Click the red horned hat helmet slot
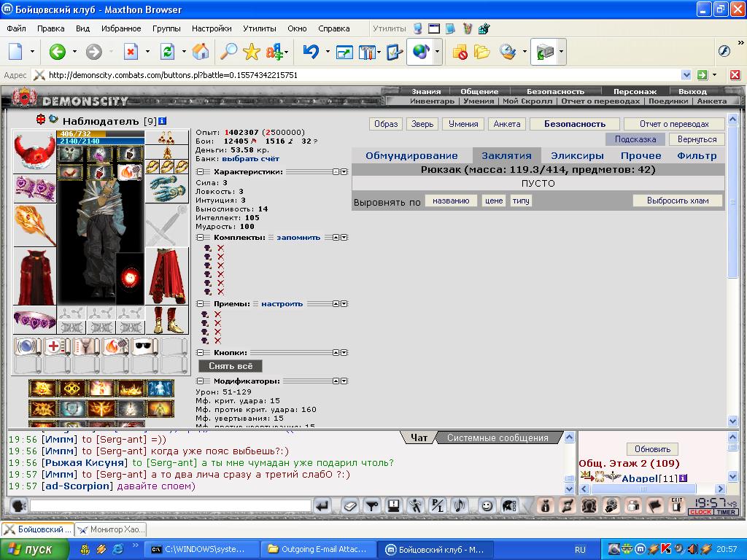This screenshot has width=747, height=560. [x=34, y=152]
